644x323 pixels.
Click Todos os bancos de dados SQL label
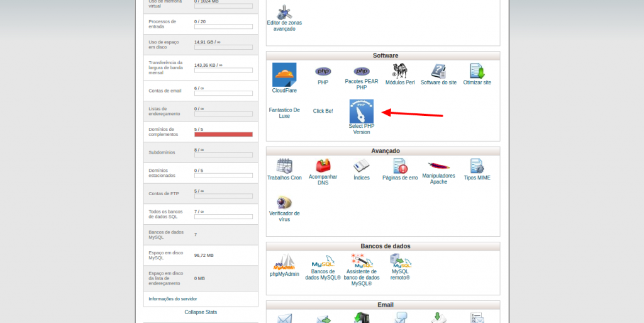coord(165,214)
